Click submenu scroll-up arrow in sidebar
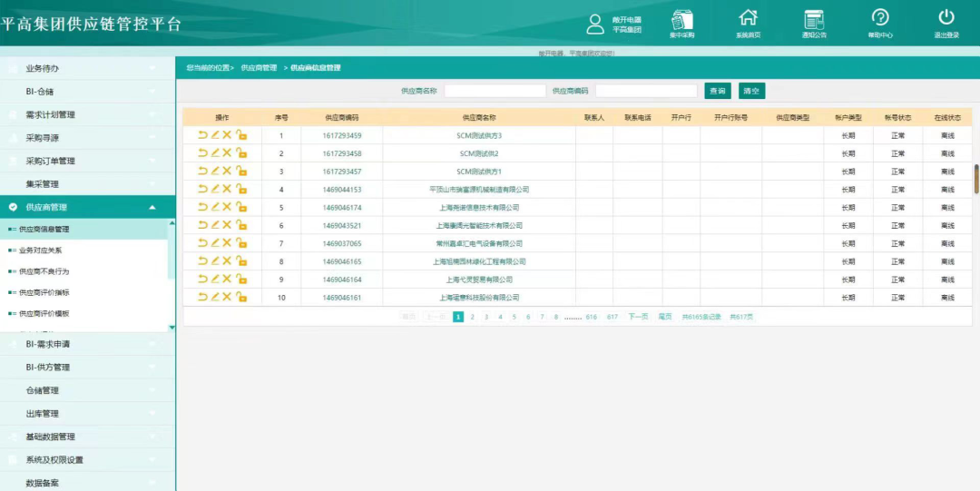This screenshot has height=491, width=980. [171, 223]
